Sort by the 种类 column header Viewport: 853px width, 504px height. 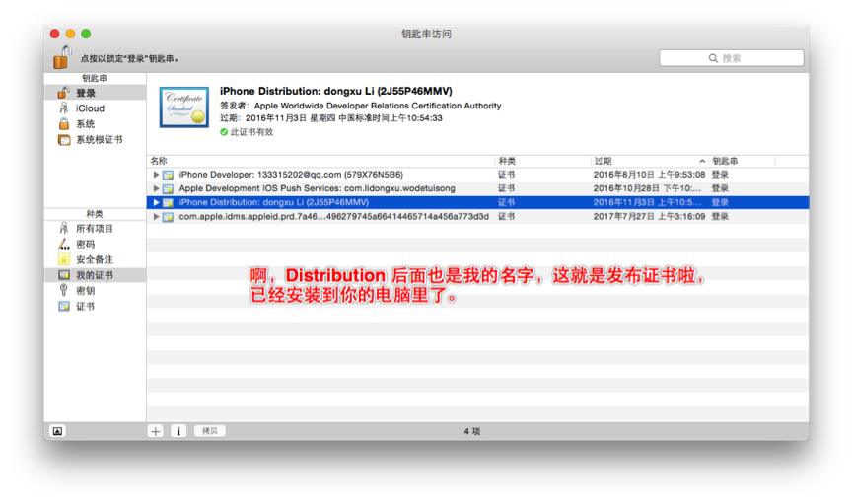(542, 161)
